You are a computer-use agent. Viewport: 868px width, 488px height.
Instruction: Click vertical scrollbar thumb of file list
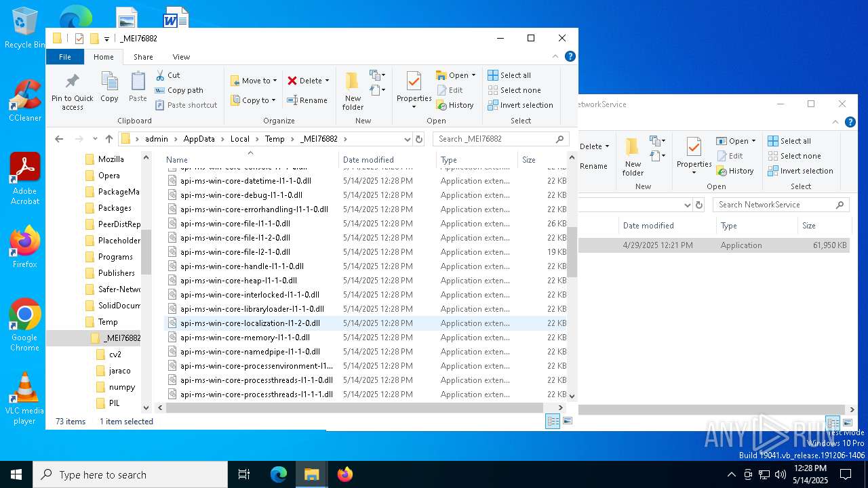coord(572,252)
